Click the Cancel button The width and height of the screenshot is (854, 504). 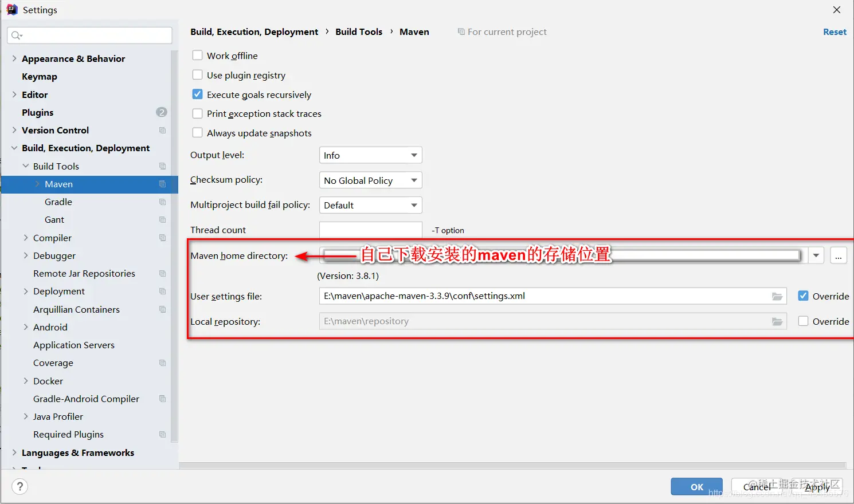pos(757,487)
